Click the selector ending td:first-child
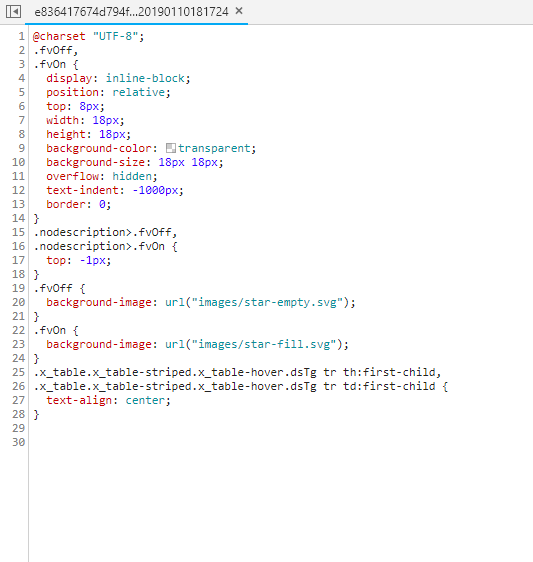The height and width of the screenshot is (562, 533). [234, 386]
